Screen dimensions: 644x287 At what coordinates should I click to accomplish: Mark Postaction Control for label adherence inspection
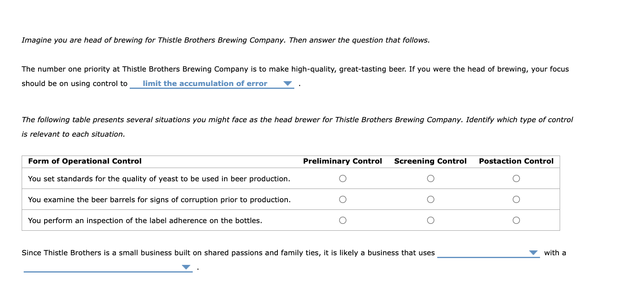click(516, 220)
